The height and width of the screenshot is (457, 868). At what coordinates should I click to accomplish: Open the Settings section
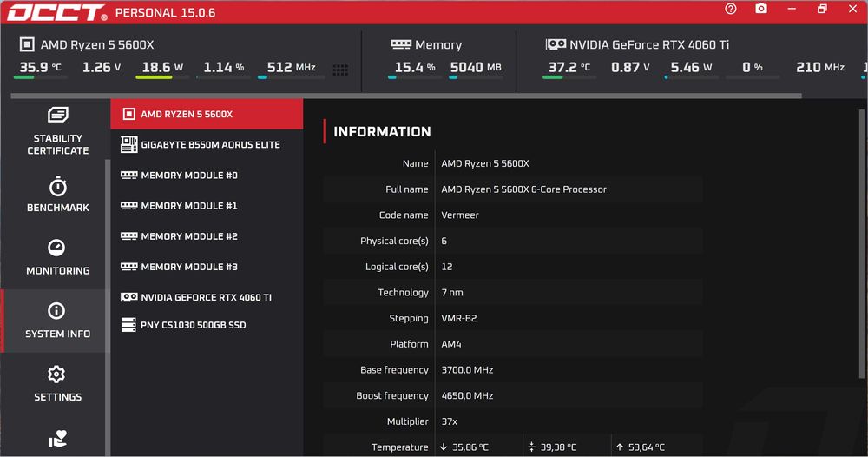(x=57, y=384)
